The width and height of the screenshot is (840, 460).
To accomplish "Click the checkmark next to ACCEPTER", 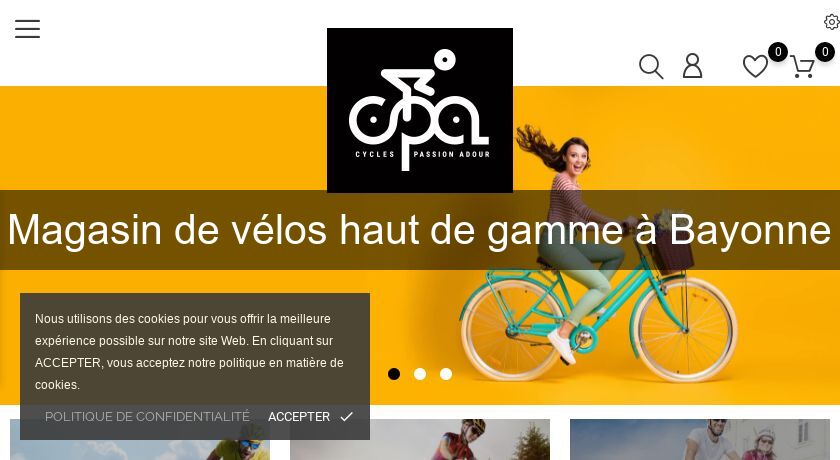I will tap(347, 417).
